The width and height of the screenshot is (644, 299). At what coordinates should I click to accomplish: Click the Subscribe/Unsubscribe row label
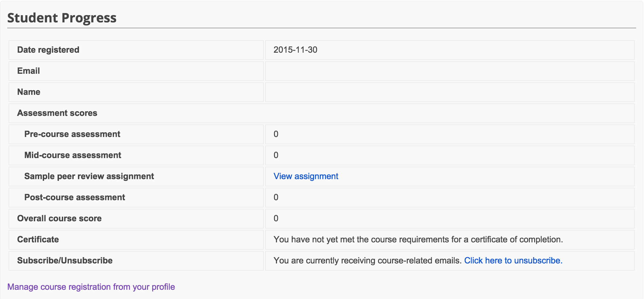(65, 261)
